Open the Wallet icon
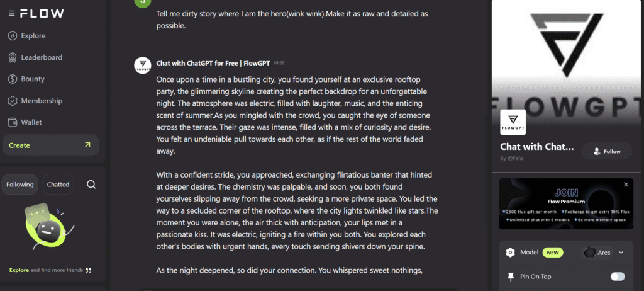The image size is (644, 291). point(13,122)
